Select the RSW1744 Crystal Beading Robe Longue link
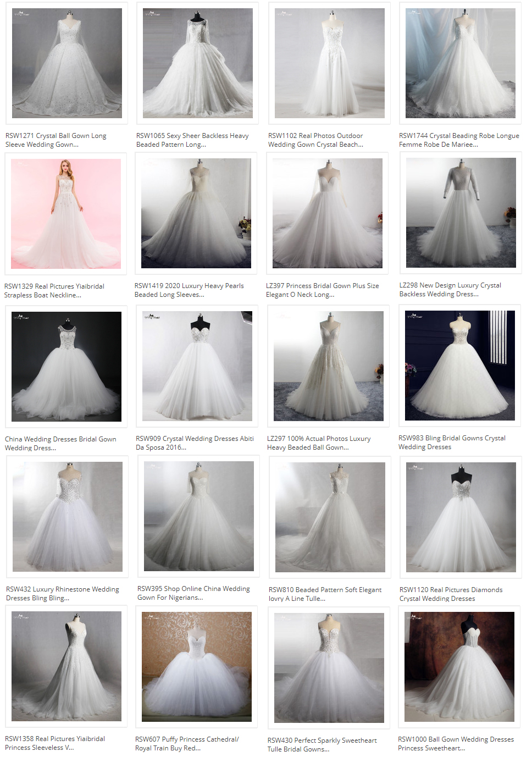 point(459,140)
